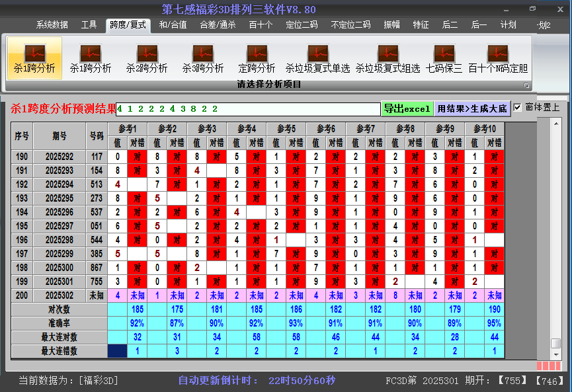Open 百十个N码定胆 analysis

point(498,58)
